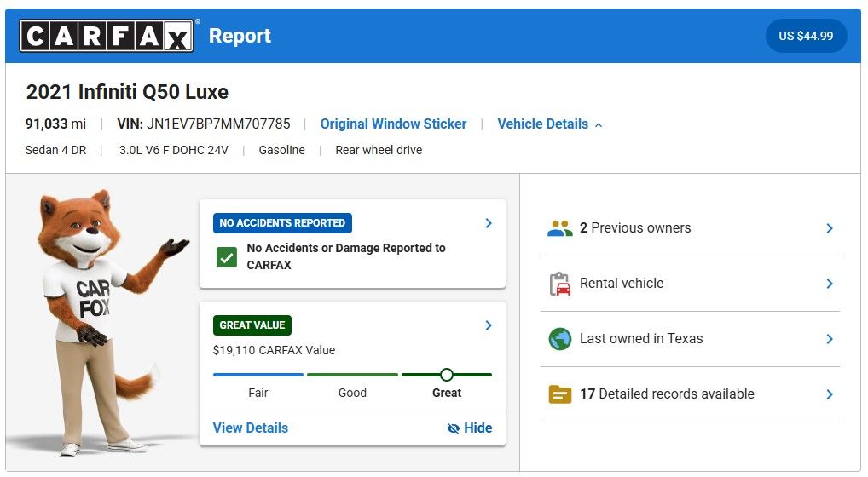This screenshot has height=477, width=868.
Task: Click the green no-accidents checkmark box
Action: [x=226, y=257]
